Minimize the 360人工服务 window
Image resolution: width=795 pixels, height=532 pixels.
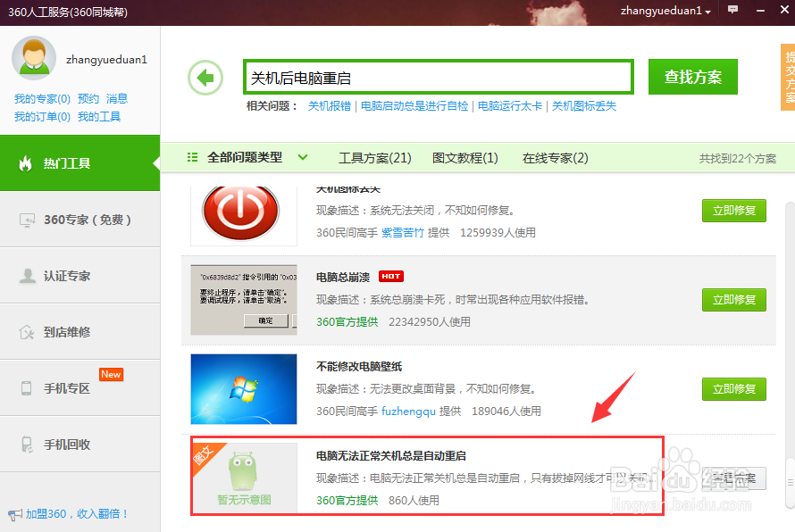[x=760, y=10]
